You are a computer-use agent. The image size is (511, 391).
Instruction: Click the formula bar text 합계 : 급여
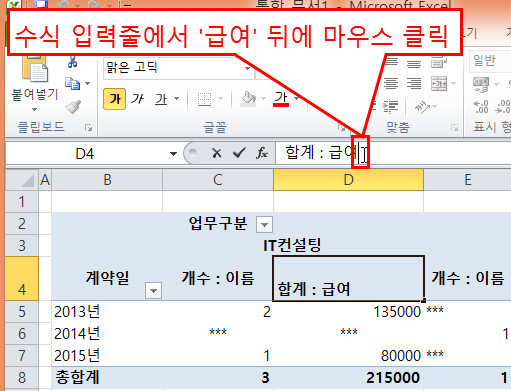click(x=321, y=152)
